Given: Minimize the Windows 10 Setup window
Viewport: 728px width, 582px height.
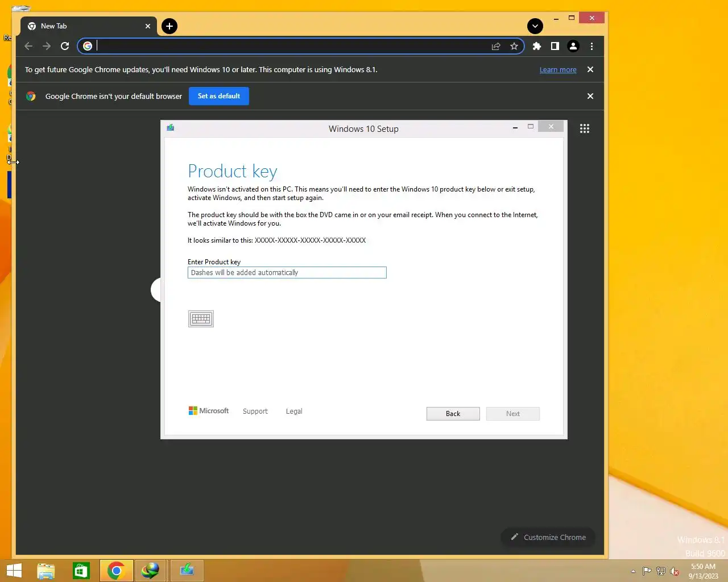Looking at the screenshot, I should click(x=515, y=127).
